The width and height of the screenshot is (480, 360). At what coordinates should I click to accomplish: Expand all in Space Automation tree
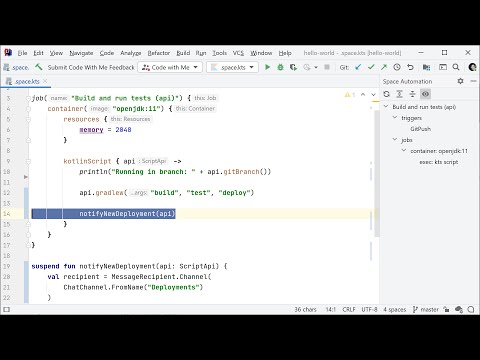[x=399, y=94]
